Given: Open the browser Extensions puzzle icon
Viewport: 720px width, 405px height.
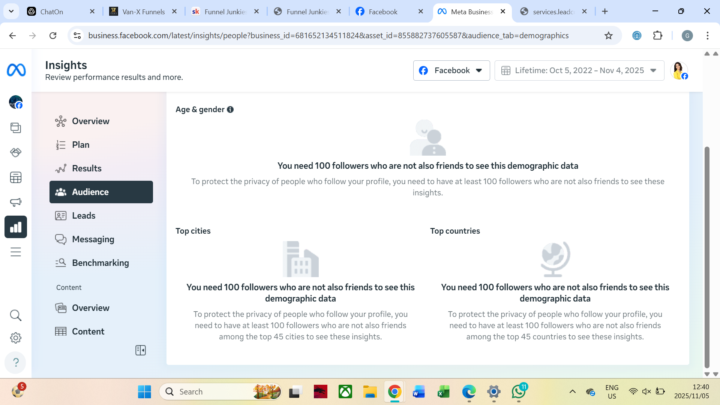Looking at the screenshot, I should pos(658,35).
